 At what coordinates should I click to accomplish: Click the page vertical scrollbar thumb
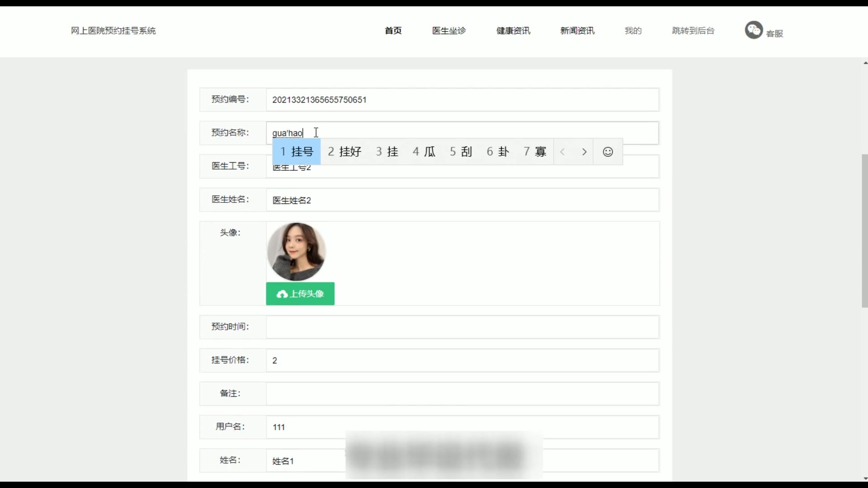pyautogui.click(x=864, y=230)
